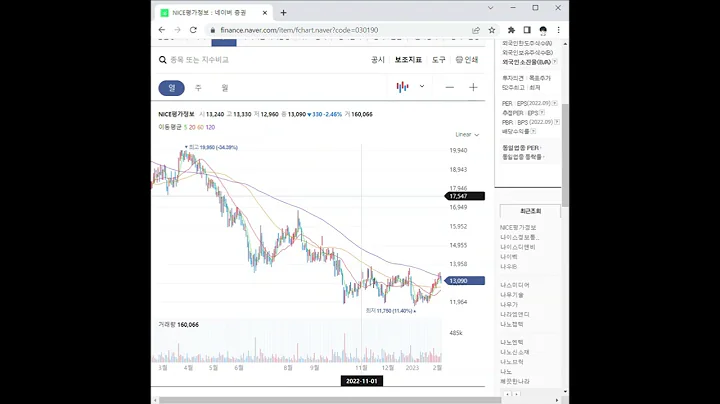720x404 pixels.
Task: Close the NICE평가정보 browser tab
Action: [x=264, y=13]
